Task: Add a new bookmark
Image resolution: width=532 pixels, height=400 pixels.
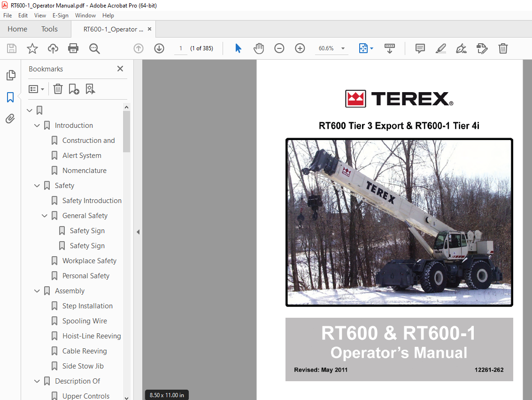Action: tap(74, 89)
